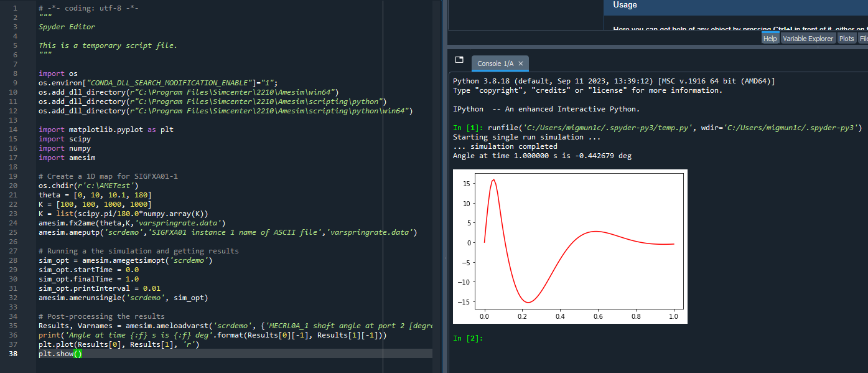The height and width of the screenshot is (373, 868).
Task: Open the Plots pane
Action: (x=846, y=38)
